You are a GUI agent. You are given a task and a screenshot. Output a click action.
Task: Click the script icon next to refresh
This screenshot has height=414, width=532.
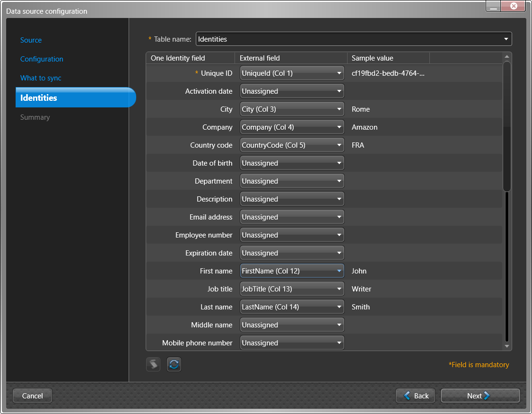click(x=153, y=364)
